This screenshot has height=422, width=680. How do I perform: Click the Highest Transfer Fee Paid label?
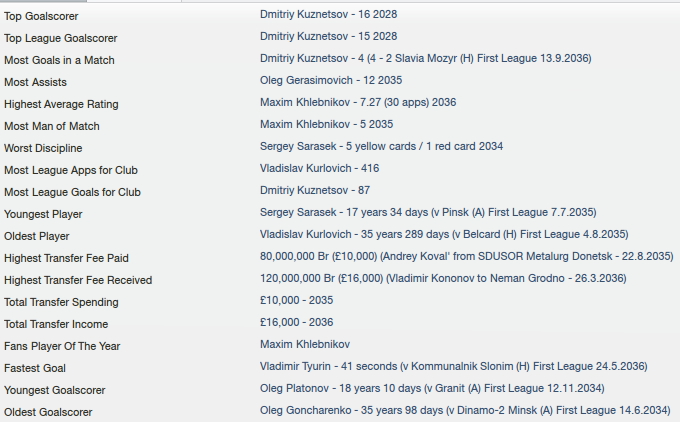click(x=66, y=258)
